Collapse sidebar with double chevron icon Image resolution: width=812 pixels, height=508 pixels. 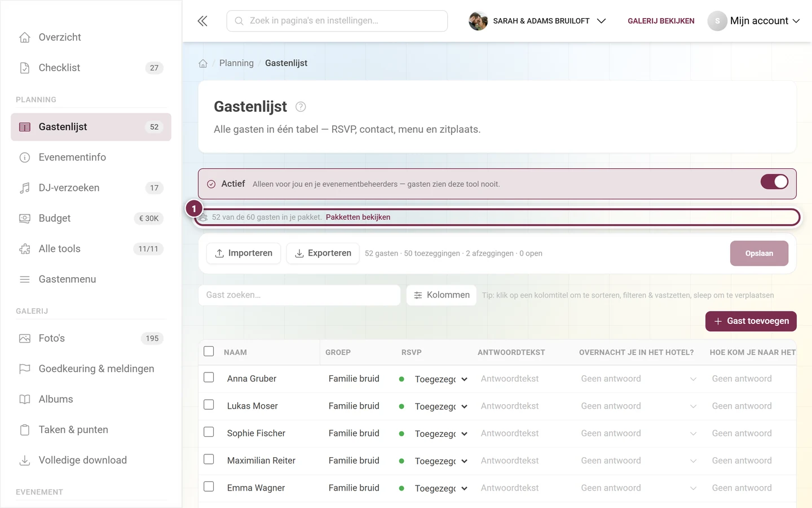pos(202,21)
